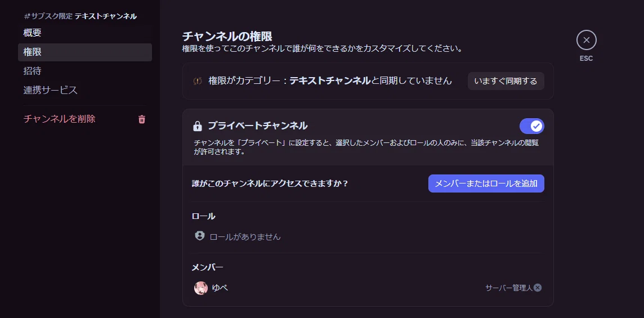The width and height of the screenshot is (644, 318).
Task: Click the sync warning icon beside 権限がカテゴリー
Action: (198, 81)
